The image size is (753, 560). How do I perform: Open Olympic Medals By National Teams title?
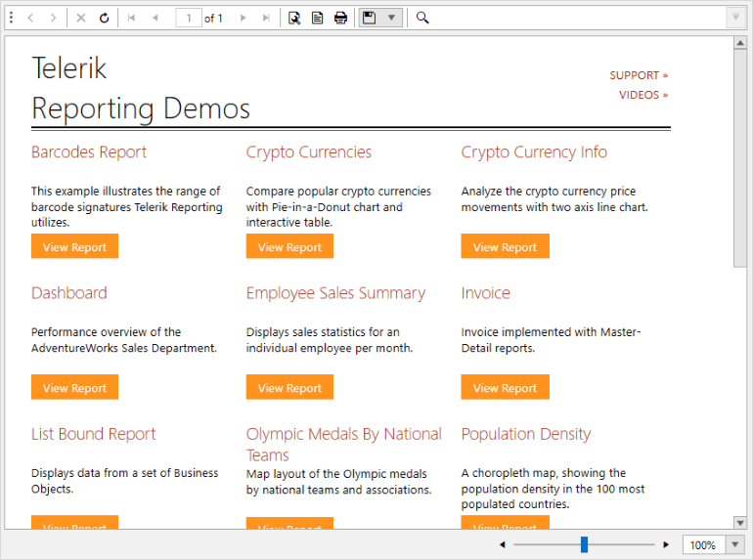tap(344, 445)
